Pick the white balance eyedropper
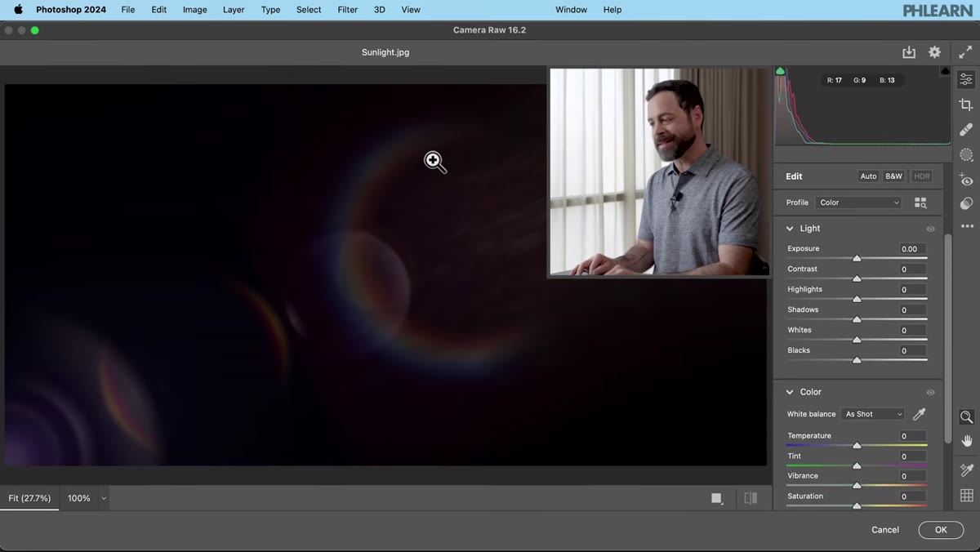980x552 pixels. click(x=919, y=414)
